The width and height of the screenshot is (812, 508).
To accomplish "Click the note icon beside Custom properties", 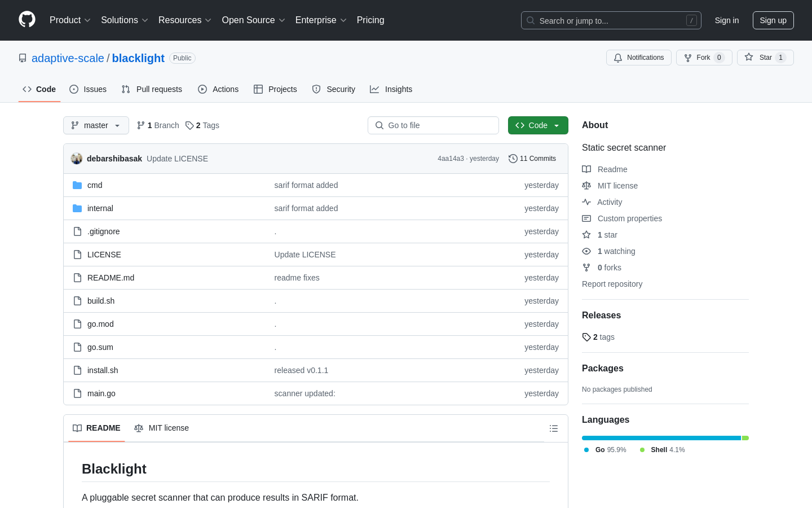I will tap(586, 218).
